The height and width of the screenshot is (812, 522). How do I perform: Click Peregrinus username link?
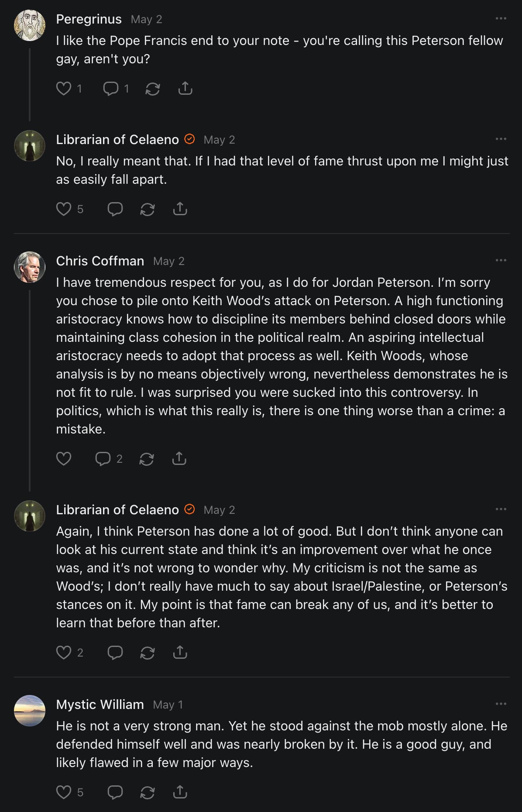(x=89, y=19)
